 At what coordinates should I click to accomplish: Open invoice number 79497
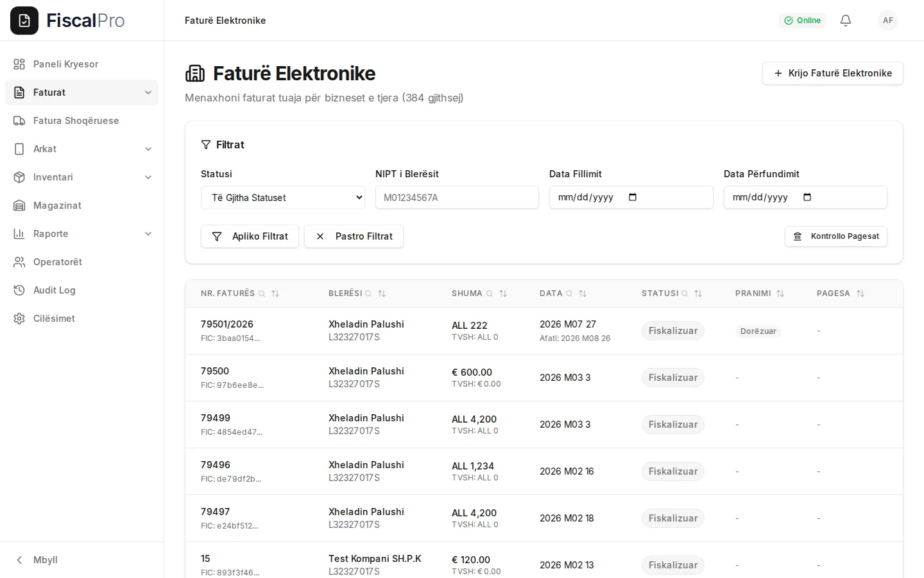tap(216, 512)
